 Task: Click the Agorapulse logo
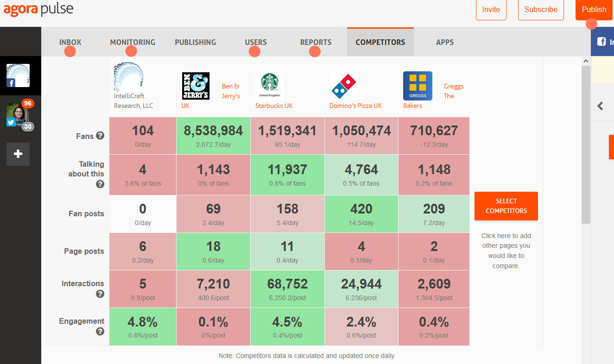tap(38, 9)
